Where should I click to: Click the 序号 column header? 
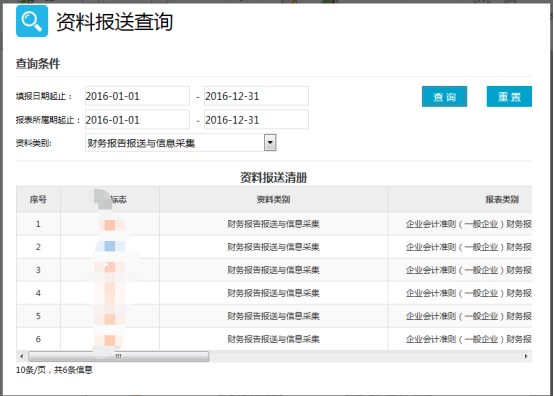[38, 200]
